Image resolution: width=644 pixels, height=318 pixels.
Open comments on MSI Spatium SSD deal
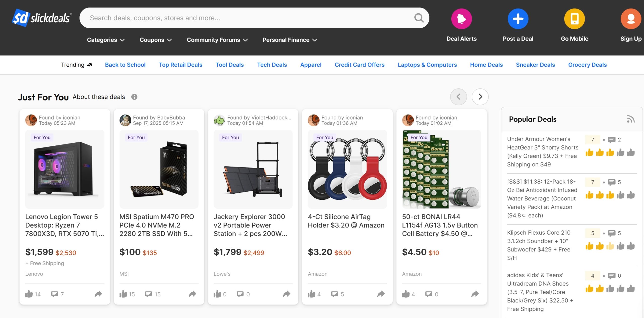click(153, 294)
